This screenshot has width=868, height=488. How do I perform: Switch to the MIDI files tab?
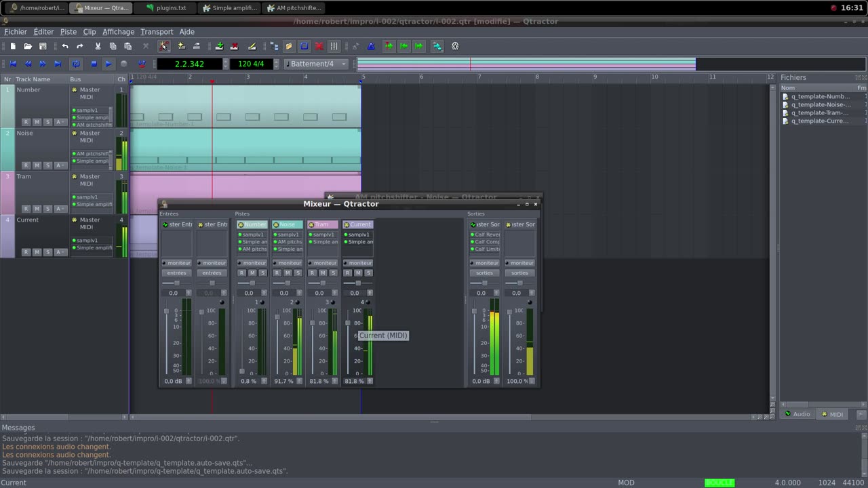(x=831, y=414)
